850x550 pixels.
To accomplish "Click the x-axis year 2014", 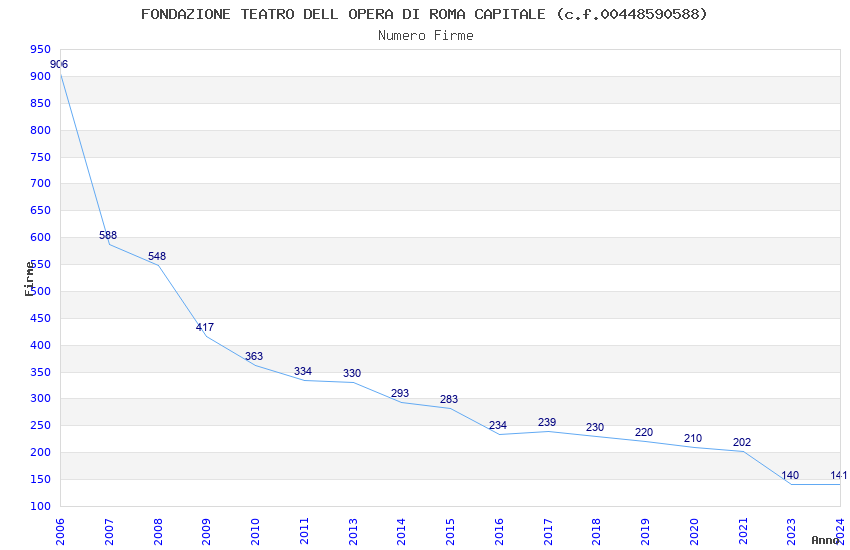I will (402, 532).
